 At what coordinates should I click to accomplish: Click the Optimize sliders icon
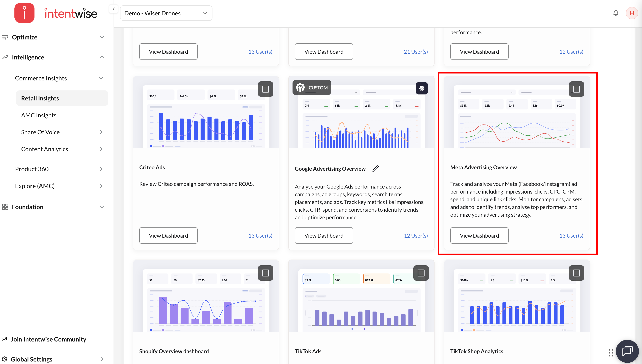(x=5, y=37)
